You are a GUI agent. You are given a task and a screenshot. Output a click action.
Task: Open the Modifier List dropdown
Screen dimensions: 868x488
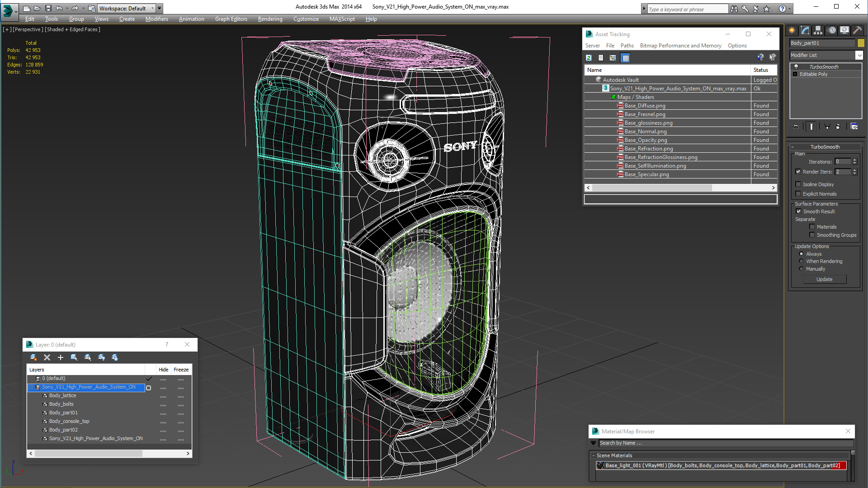[859, 55]
